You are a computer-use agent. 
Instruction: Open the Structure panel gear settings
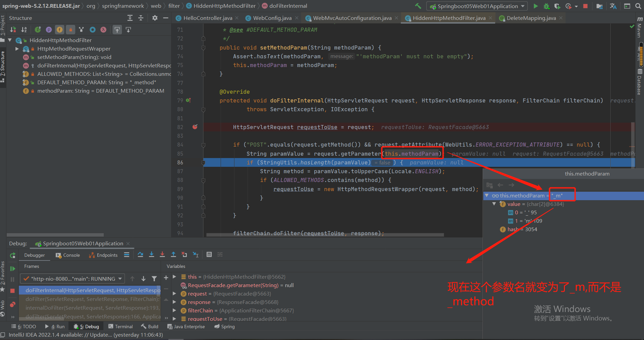click(155, 18)
